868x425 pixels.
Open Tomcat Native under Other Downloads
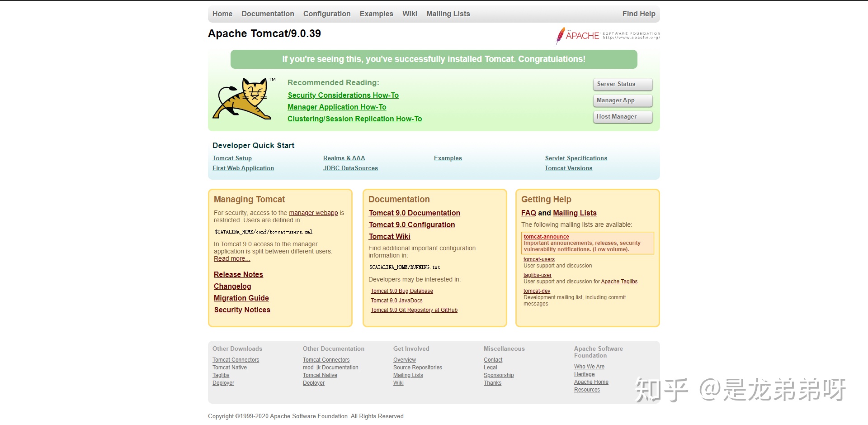[230, 368]
